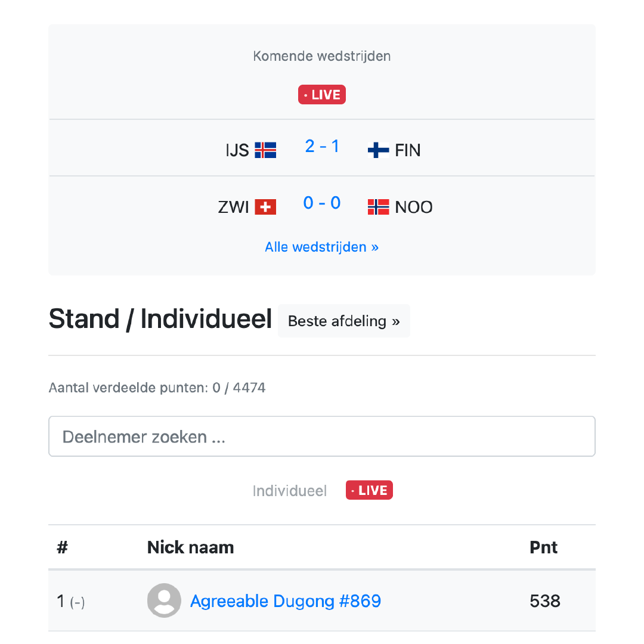Click the Deelnemer zoeken search field
The image size is (644, 644).
pyautogui.click(x=322, y=436)
